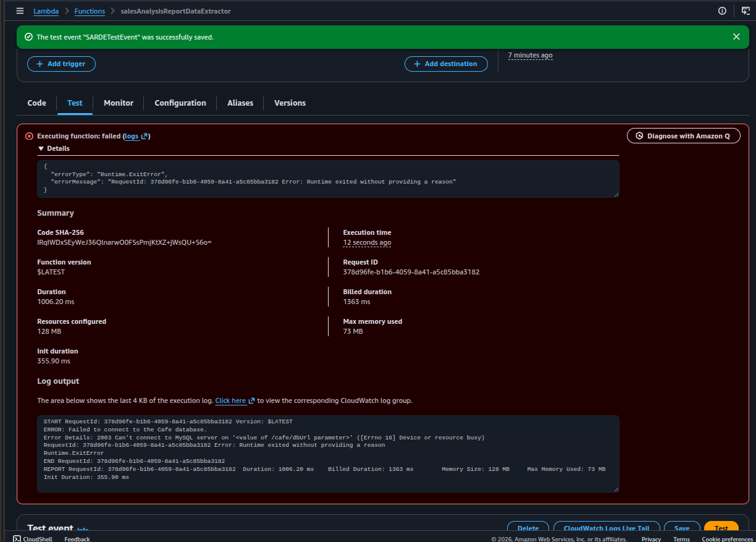Screen dimensions: 756x542
Task: Dismiss the green success banner
Action: point(736,37)
